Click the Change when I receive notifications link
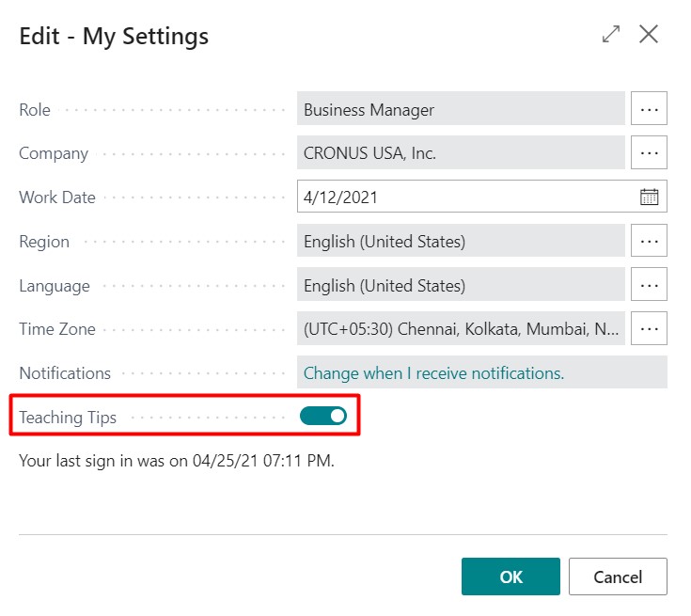Viewport: 691px width, 616px height. (x=433, y=373)
